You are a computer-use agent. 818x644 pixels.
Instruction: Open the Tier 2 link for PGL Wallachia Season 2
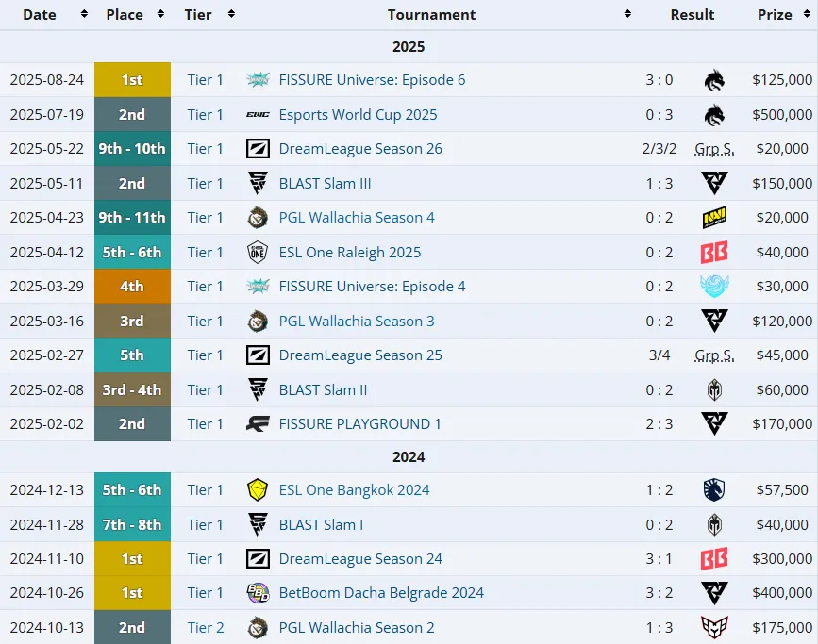tap(206, 627)
